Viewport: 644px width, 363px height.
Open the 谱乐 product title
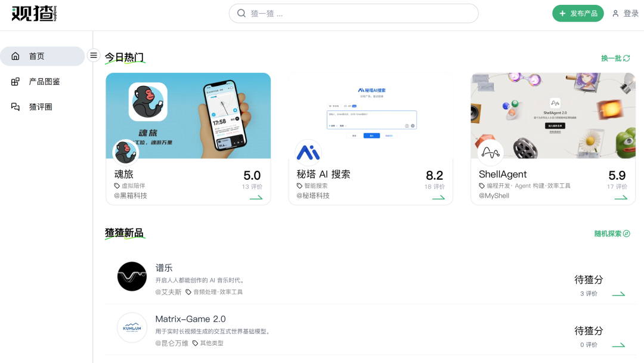[164, 268]
